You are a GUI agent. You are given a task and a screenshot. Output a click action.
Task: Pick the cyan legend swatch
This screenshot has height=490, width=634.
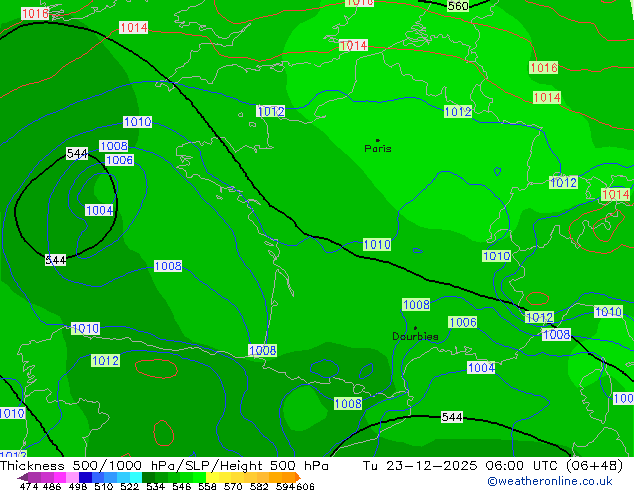(x=135, y=477)
